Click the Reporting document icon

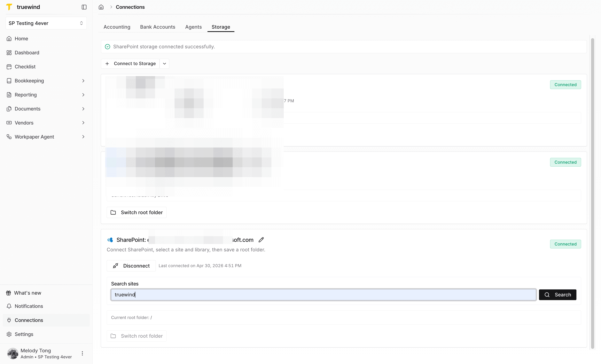tap(9, 95)
